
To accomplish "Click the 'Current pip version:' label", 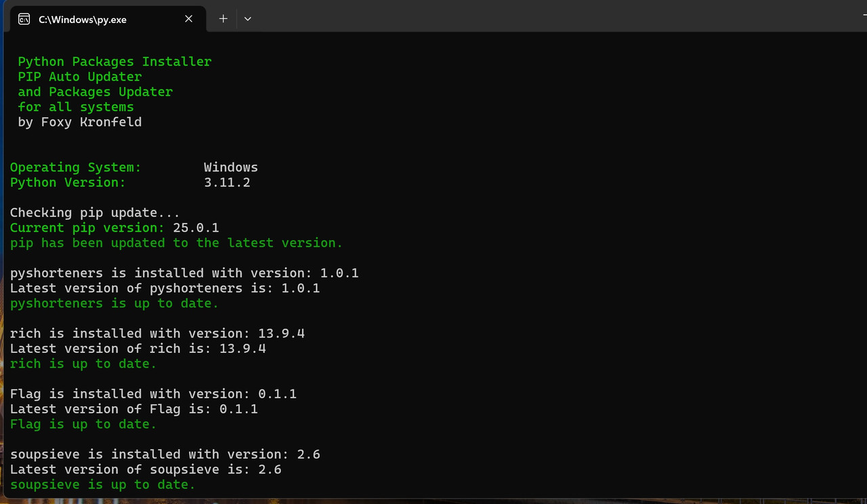I will (x=87, y=228).
